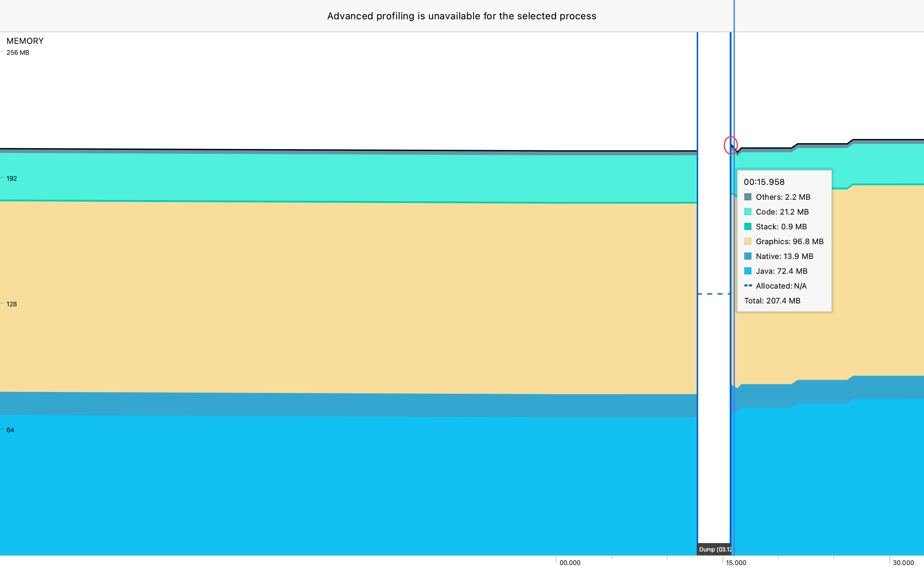Click the Others gray legend swatch
Screen dimensions: 924x574
[x=748, y=196]
